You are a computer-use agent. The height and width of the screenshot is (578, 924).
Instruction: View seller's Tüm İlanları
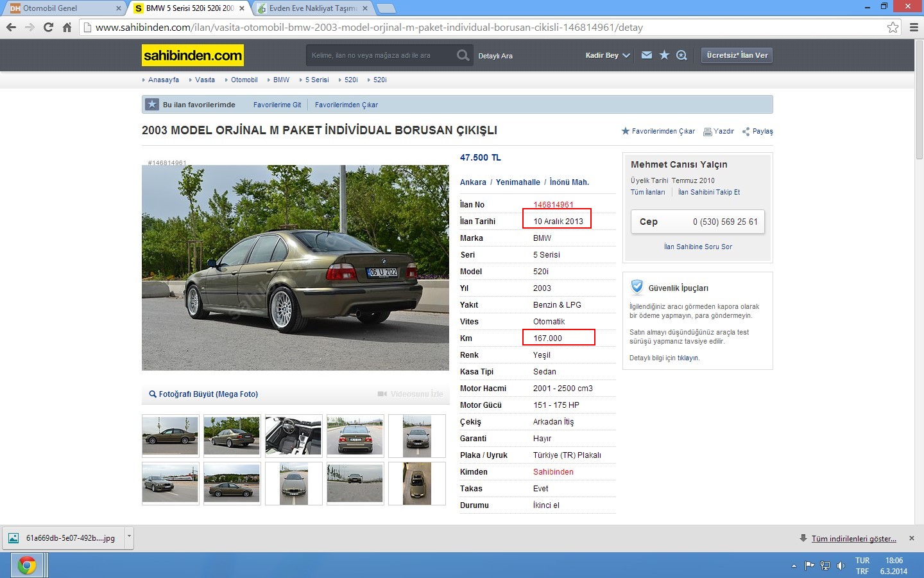pos(647,192)
